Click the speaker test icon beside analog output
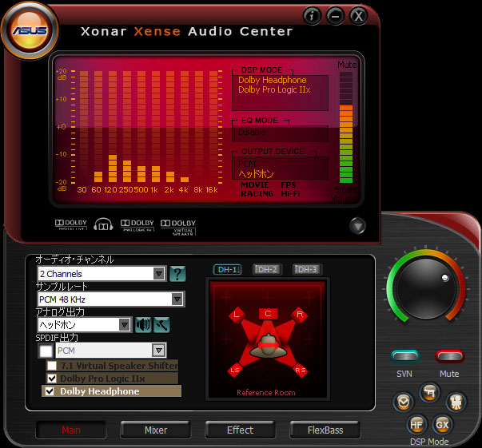The image size is (482, 448). point(143,325)
